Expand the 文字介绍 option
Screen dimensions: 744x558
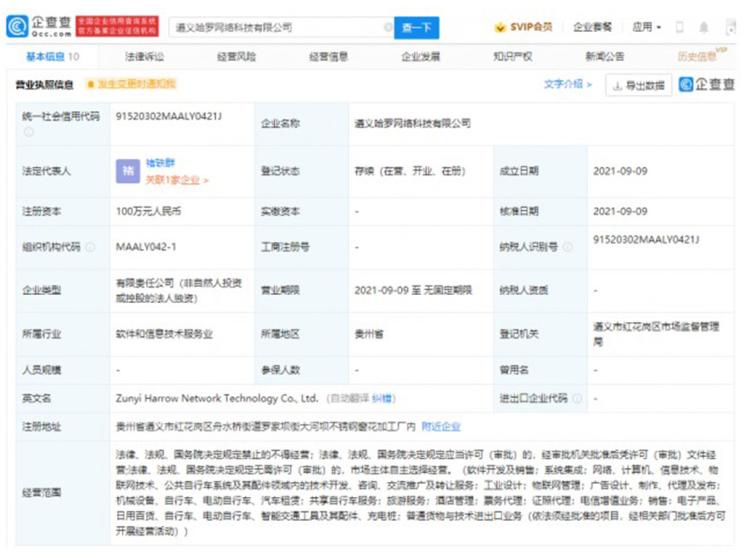tap(567, 85)
